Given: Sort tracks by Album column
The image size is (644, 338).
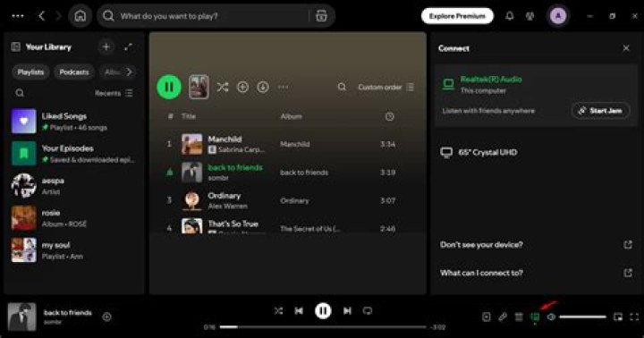Looking at the screenshot, I should point(292,116).
